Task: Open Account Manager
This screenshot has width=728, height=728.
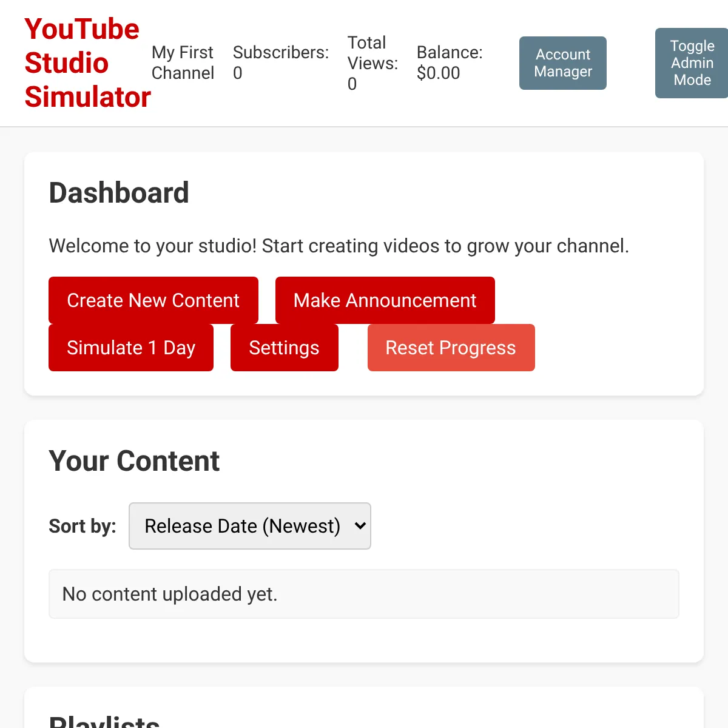Action: [x=563, y=63]
